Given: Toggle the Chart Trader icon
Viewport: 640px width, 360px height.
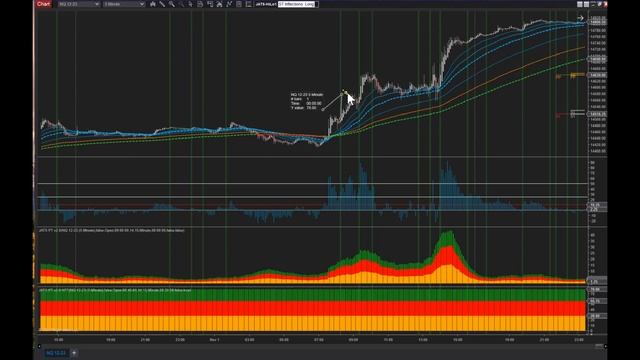Looking at the screenshot, I should (200, 4).
